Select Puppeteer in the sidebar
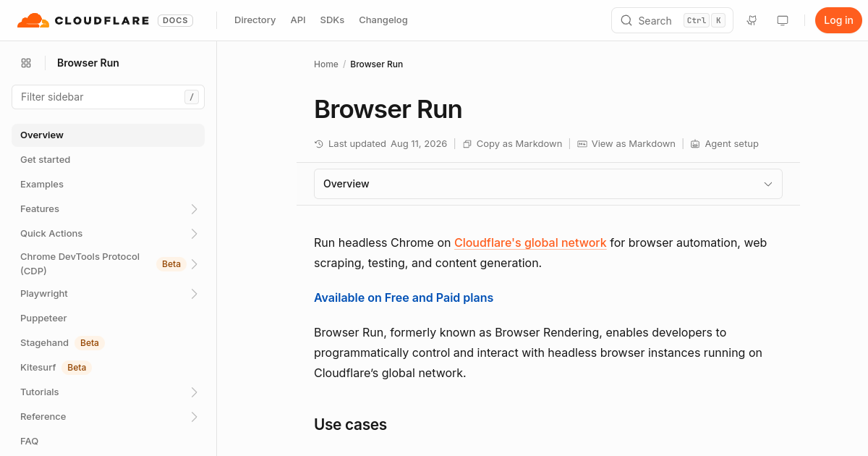Image resolution: width=868 pixels, height=456 pixels. click(x=108, y=318)
